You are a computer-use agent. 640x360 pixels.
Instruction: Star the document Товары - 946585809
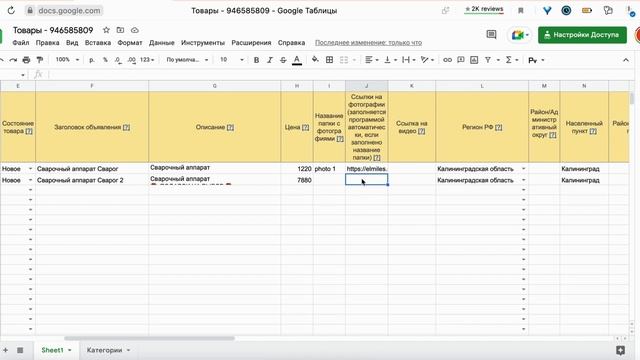(x=106, y=30)
